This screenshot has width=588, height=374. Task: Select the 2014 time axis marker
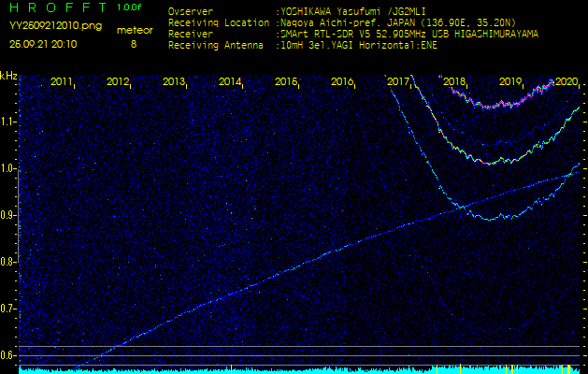[x=230, y=82]
